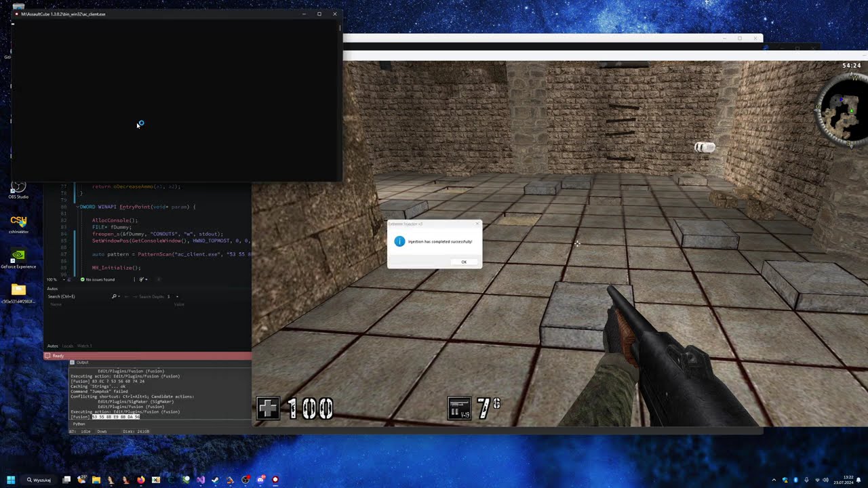This screenshot has height=488, width=868.
Task: Open Discord from the taskbar
Action: (260, 480)
